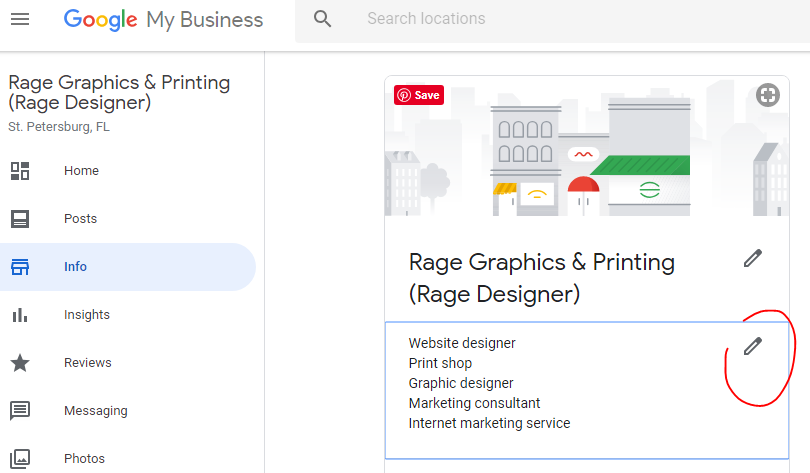The image size is (810, 473).
Task: Click the circular crosshair icon on cover image
Action: tap(768, 95)
